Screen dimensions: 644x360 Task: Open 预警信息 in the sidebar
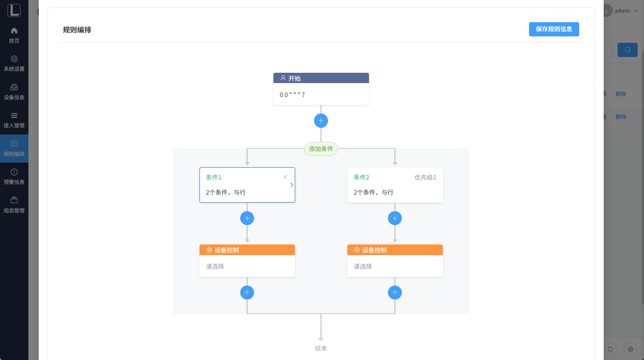14,177
